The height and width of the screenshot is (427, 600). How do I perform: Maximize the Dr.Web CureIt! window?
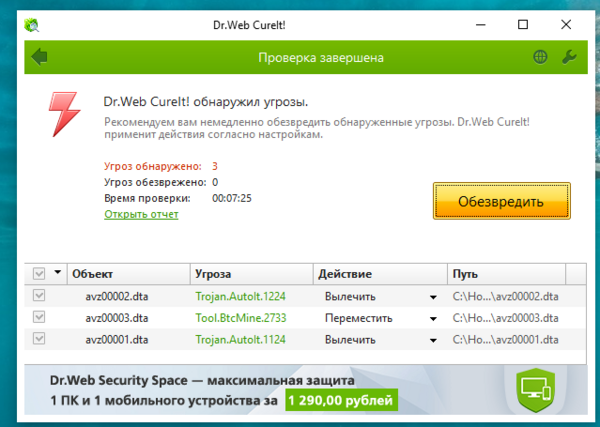(523, 25)
